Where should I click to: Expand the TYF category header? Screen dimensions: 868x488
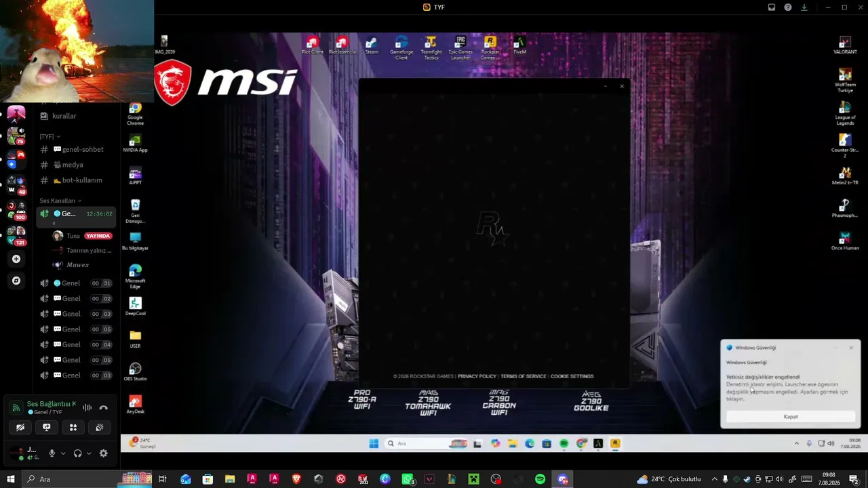pyautogui.click(x=50, y=136)
